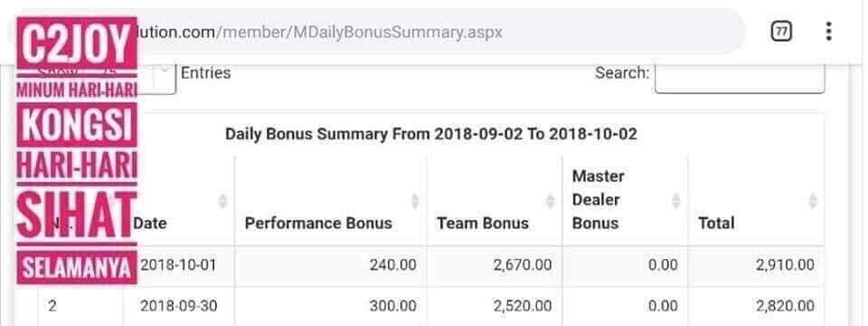Select the Date column header
The height and width of the screenshot is (326, 868).
click(x=150, y=223)
